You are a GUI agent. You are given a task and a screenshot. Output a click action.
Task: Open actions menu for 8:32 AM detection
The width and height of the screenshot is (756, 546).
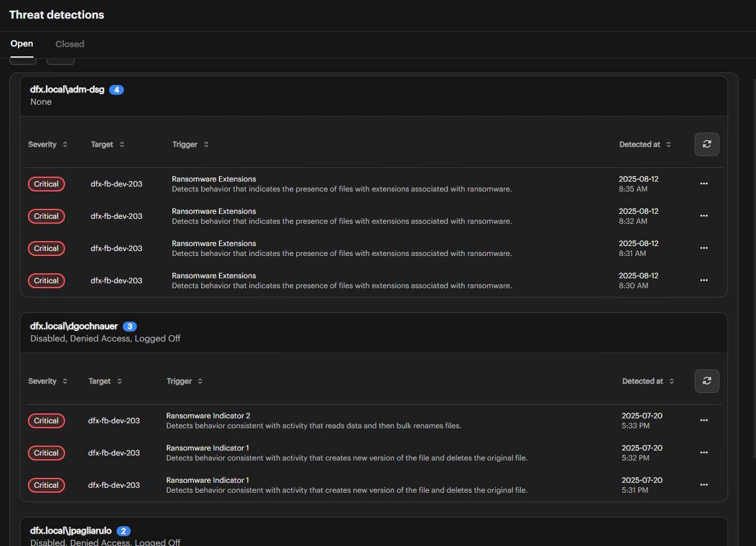tap(703, 216)
